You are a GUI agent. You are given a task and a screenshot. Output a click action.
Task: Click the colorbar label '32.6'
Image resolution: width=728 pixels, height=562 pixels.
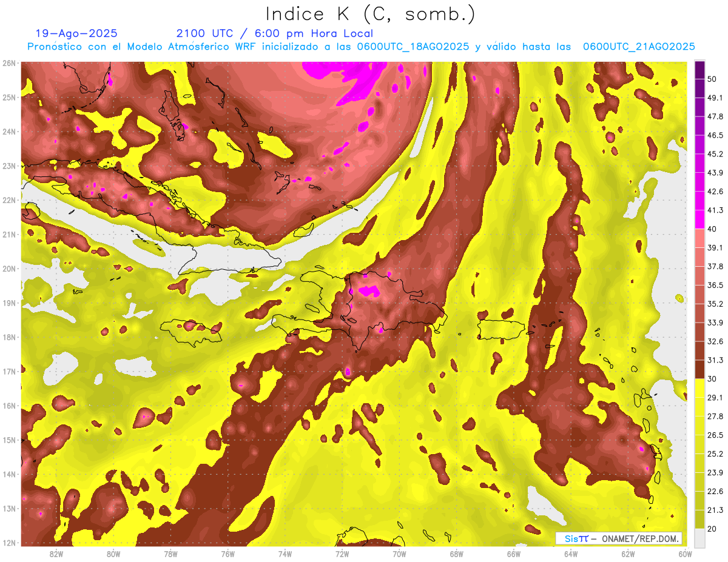(715, 341)
